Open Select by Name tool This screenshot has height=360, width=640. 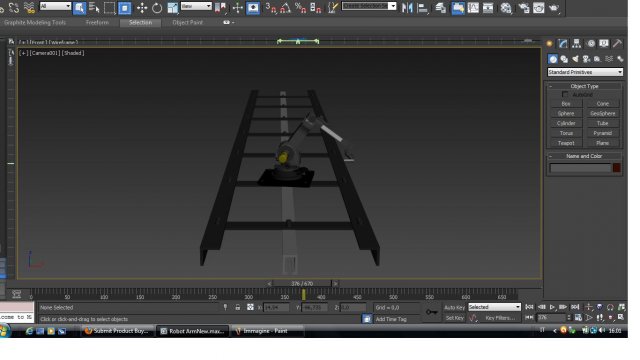pyautogui.click(x=94, y=8)
